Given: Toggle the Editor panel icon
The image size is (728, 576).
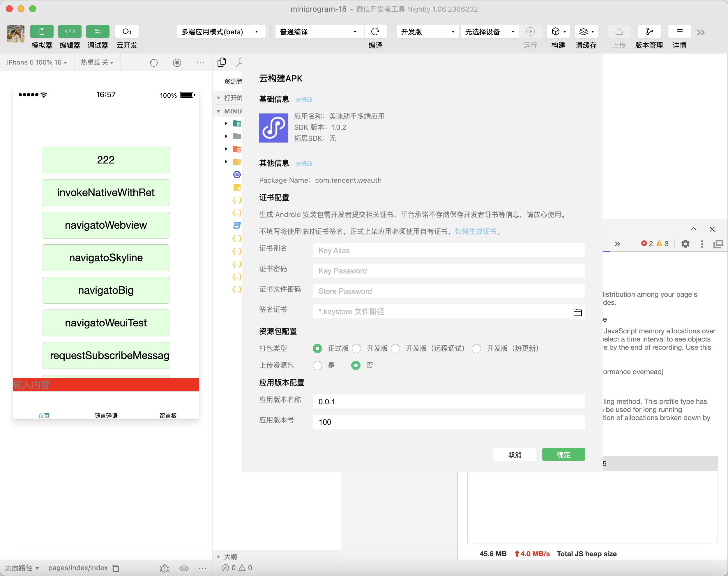Looking at the screenshot, I should (x=70, y=32).
